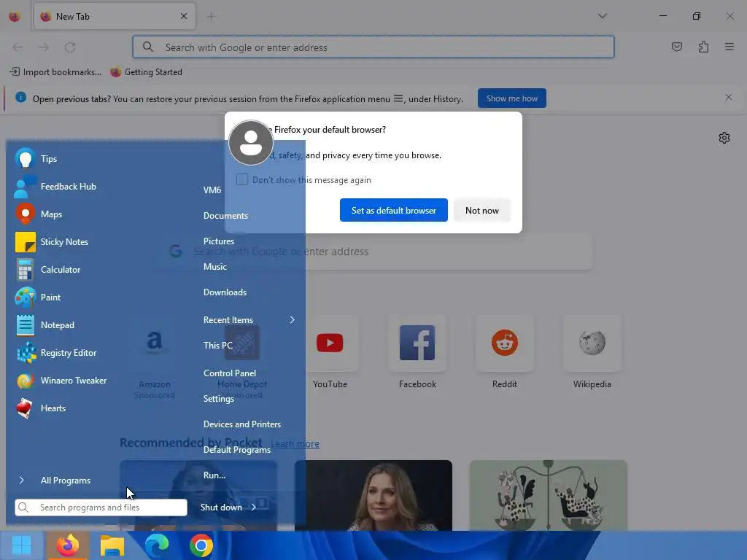Open Settings from Start menu
Image resolution: width=747 pixels, height=560 pixels.
(219, 399)
